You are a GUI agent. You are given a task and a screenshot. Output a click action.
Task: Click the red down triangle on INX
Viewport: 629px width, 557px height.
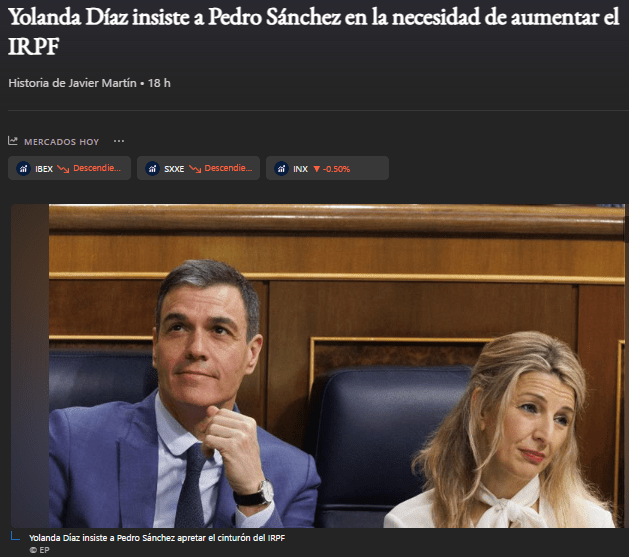317,169
